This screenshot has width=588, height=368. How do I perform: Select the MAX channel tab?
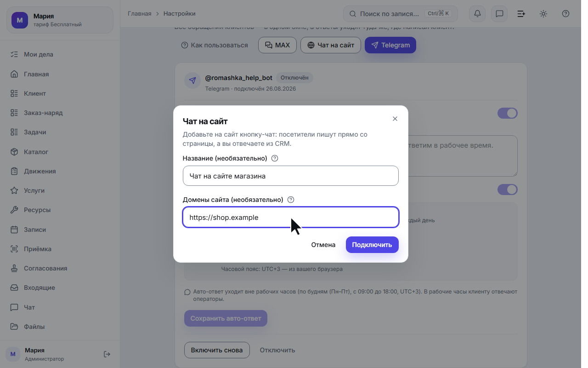point(277,45)
